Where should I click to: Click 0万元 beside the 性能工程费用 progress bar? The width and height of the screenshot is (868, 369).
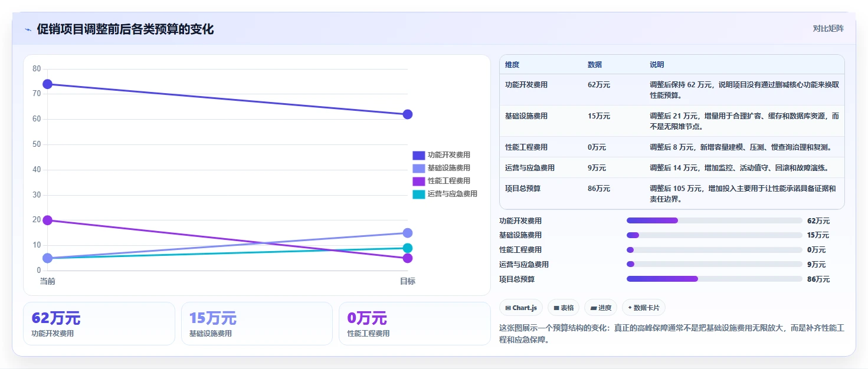pos(816,250)
